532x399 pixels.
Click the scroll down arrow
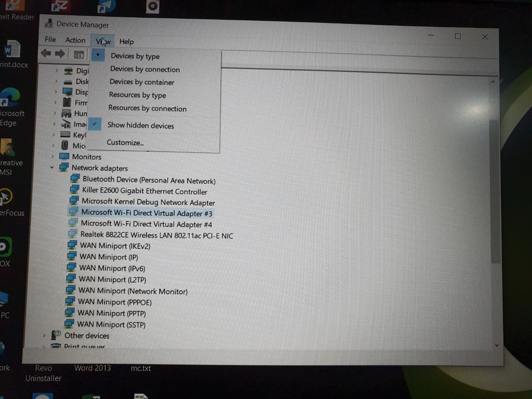coord(497,345)
